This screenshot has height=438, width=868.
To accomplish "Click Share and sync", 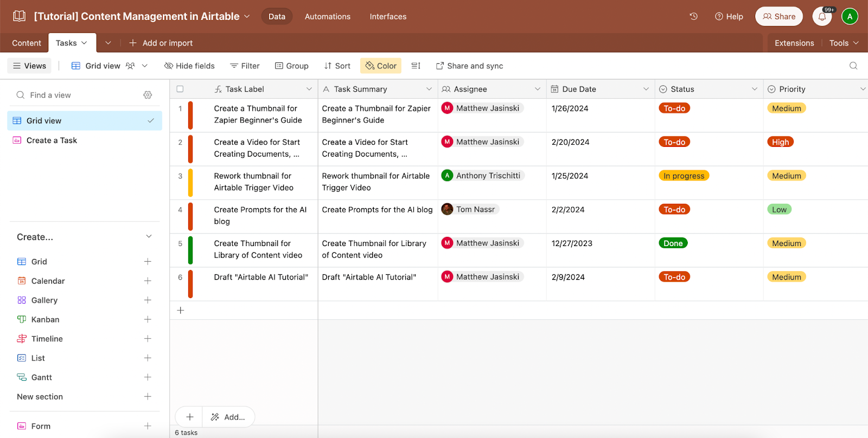I will click(470, 66).
